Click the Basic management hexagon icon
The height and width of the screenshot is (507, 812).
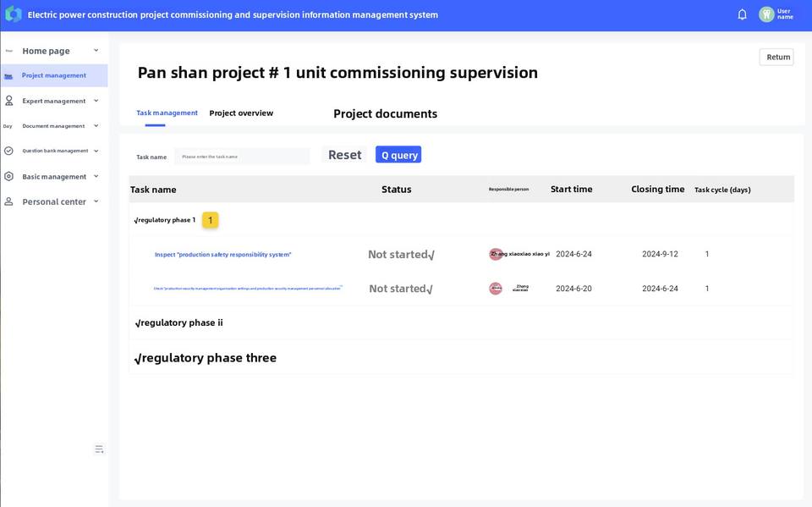[8, 176]
